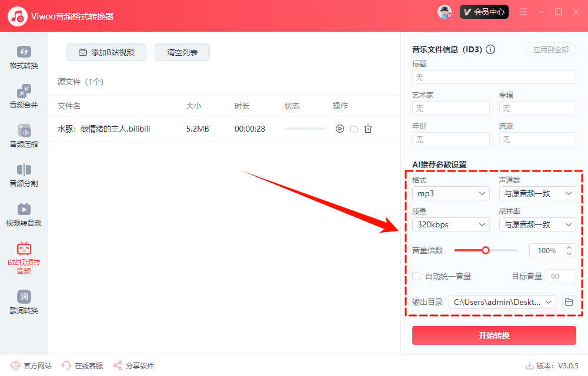Click the 开始转换 button

(494, 335)
